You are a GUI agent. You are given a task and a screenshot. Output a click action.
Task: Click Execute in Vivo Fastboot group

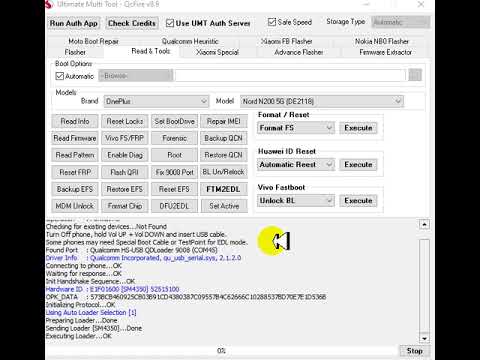point(358,200)
